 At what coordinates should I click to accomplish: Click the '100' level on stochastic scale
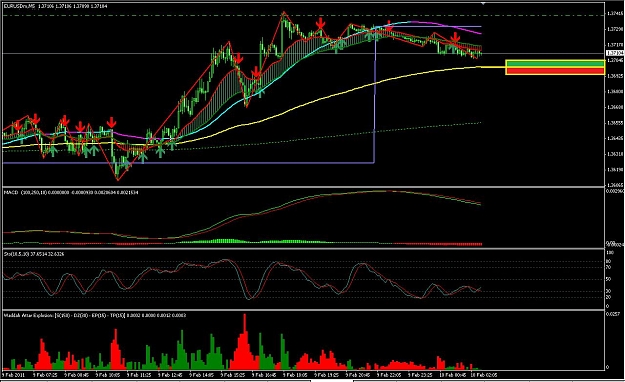click(x=610, y=252)
